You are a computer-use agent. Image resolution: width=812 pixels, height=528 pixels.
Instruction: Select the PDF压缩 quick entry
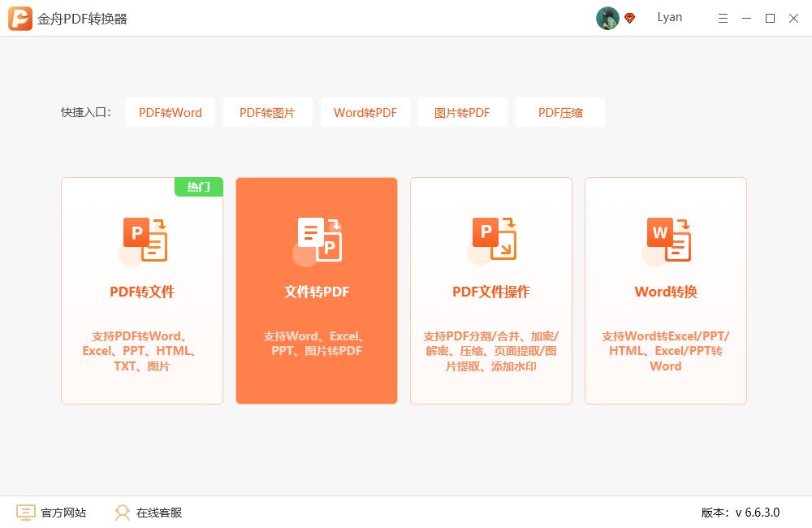tap(560, 112)
